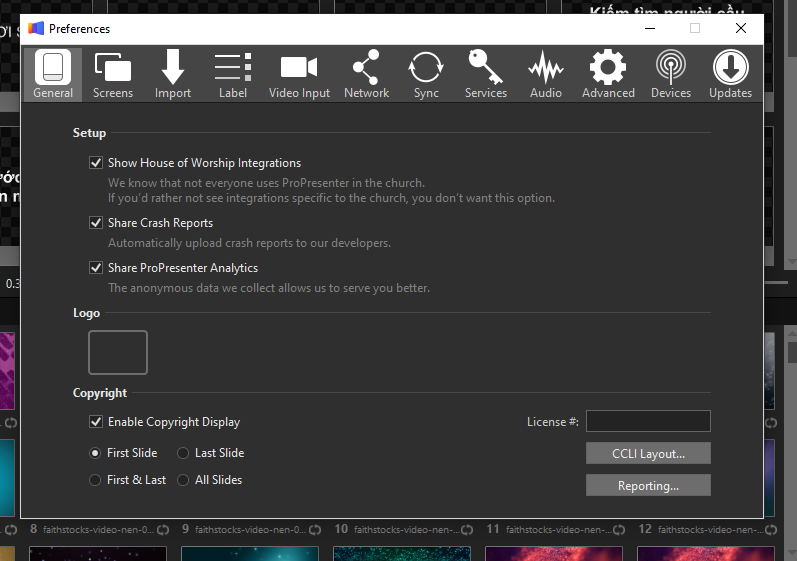797x561 pixels.
Task: Click loop icon on slide 8 label
Action: click(x=163, y=530)
